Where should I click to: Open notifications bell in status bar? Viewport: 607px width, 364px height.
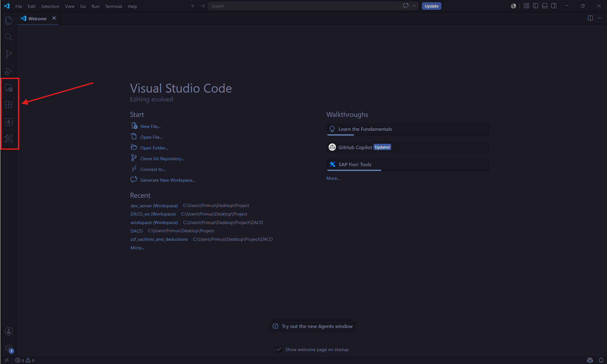tap(601, 360)
